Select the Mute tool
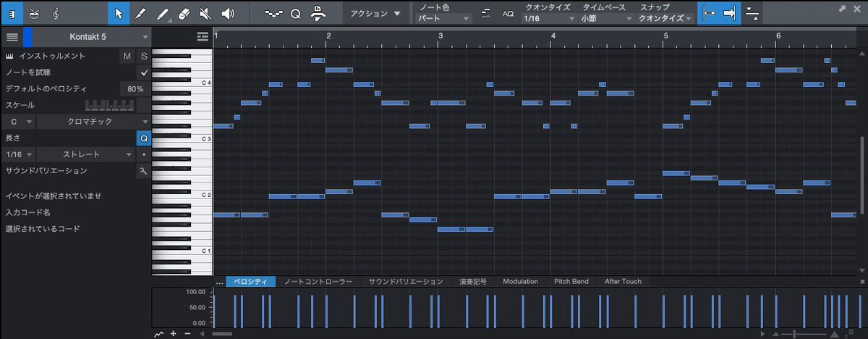This screenshot has width=868, height=339. tap(206, 13)
